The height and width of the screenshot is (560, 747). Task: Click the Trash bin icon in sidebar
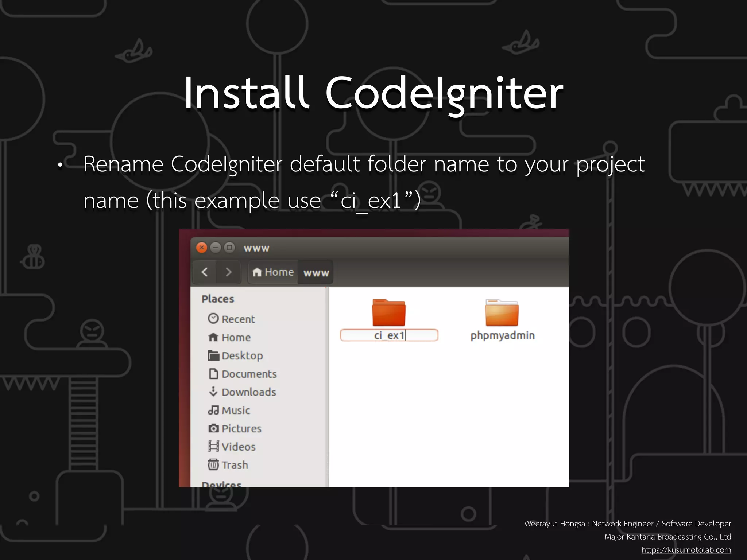[x=213, y=464]
